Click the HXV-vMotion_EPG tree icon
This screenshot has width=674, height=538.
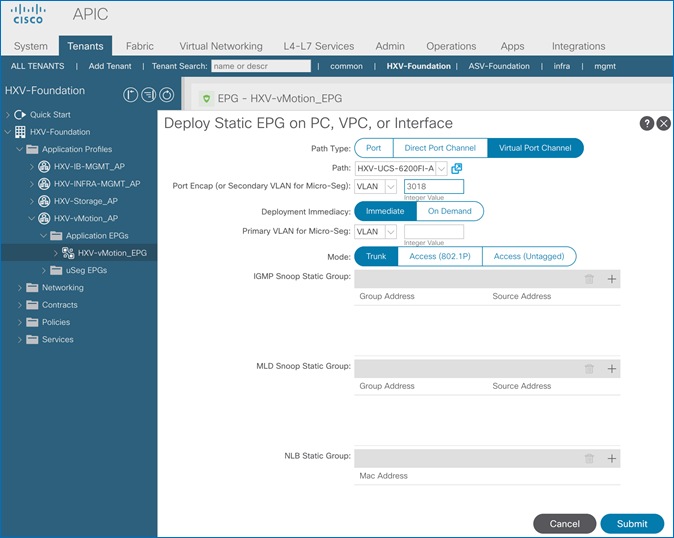68,253
